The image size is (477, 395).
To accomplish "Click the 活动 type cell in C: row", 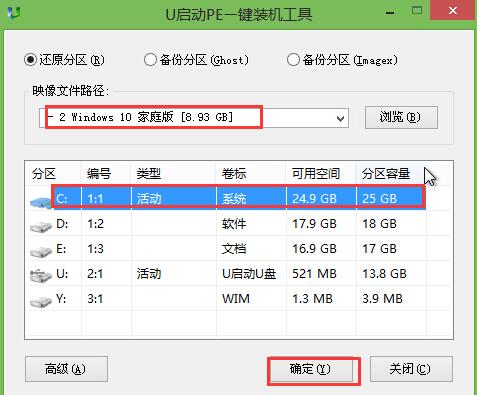I will [149, 199].
